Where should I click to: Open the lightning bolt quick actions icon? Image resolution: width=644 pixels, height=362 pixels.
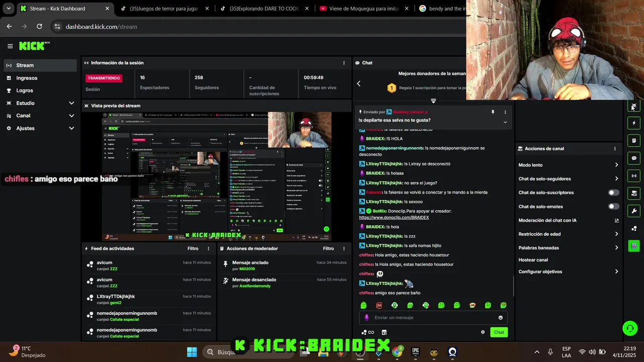point(634,123)
